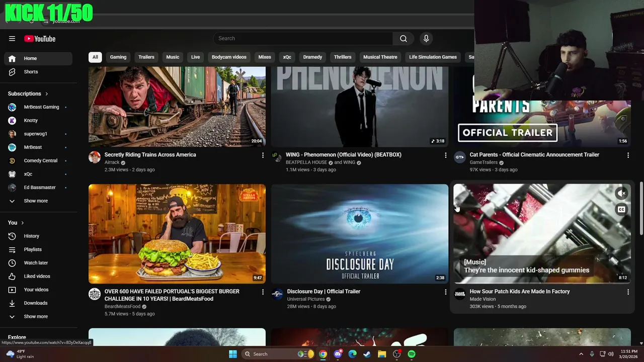Start voice search with microphone icon
Screen dimensions: 644x362
click(x=426, y=39)
